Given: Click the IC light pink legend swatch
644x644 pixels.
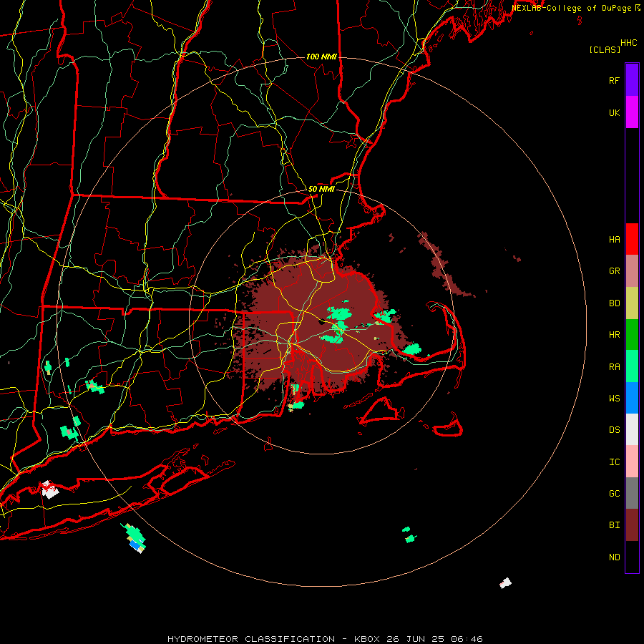Looking at the screenshot, I should 632,462.
